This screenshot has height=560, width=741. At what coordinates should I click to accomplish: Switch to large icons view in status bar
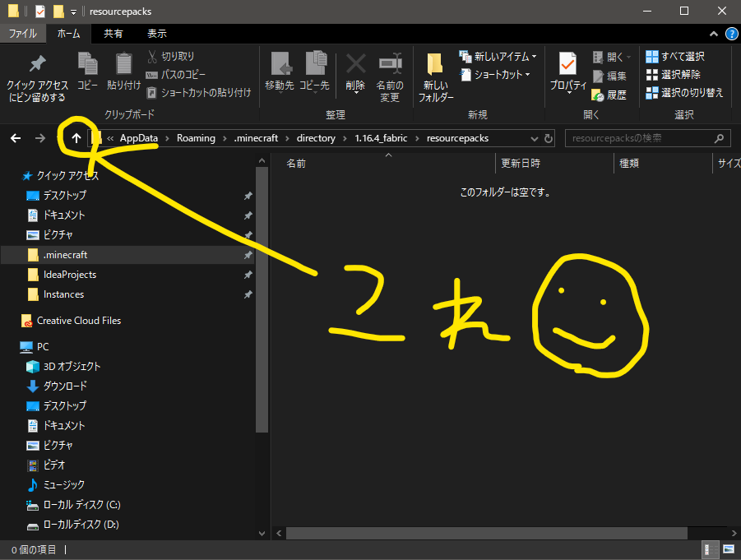pyautogui.click(x=728, y=549)
